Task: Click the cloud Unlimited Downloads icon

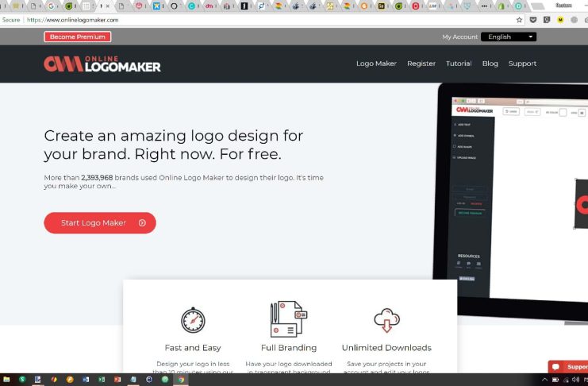Action: 386,320
